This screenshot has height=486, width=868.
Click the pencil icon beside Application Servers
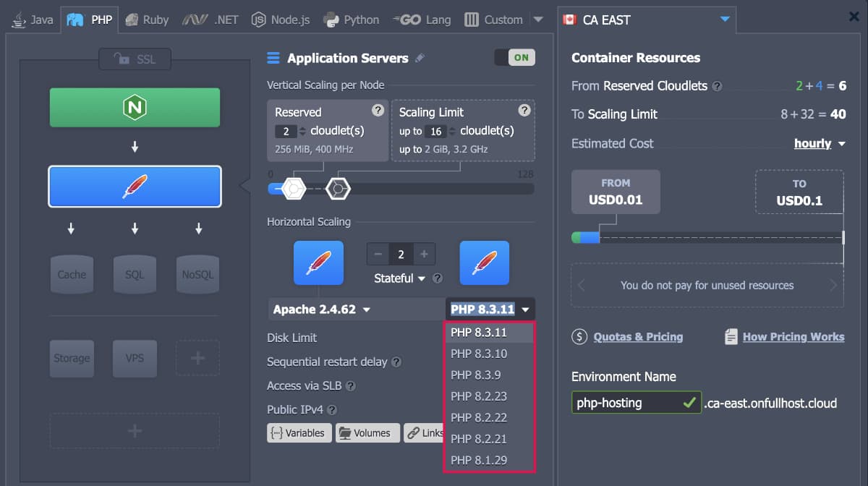(x=420, y=59)
